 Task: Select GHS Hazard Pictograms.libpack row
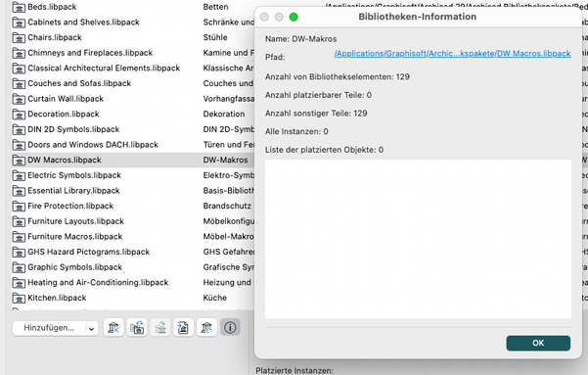click(89, 252)
